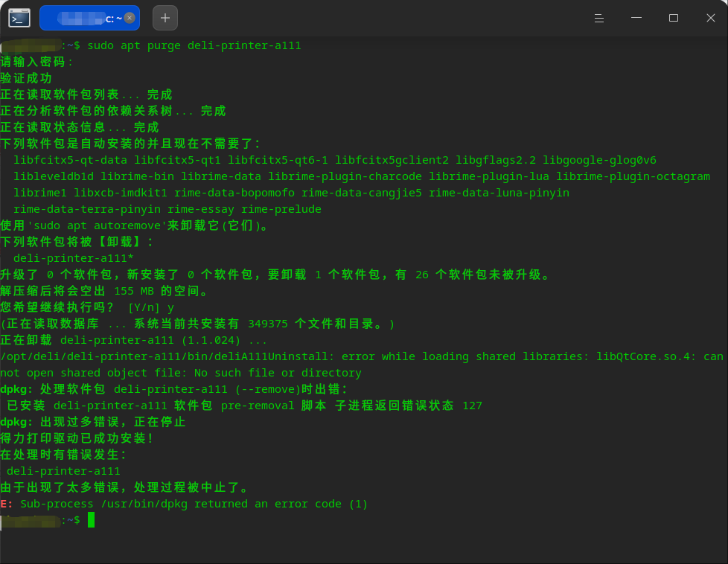Open the terminal hamburger menu
728x564 pixels.
(x=599, y=18)
